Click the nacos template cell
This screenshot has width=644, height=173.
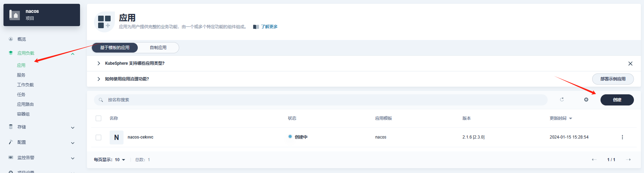pyautogui.click(x=381, y=137)
